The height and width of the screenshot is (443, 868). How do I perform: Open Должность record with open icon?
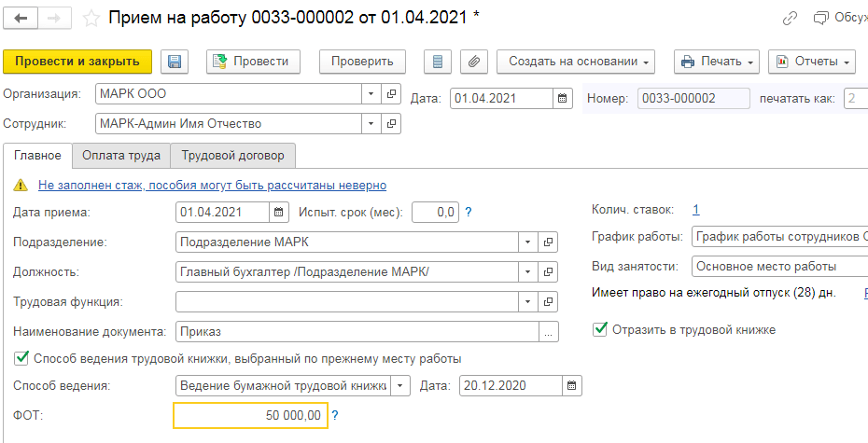coord(549,272)
